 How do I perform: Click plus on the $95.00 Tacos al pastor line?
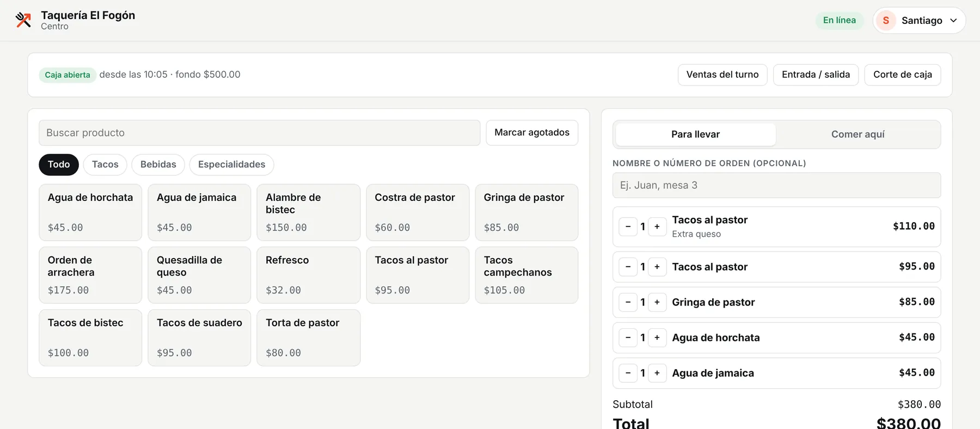tap(657, 267)
